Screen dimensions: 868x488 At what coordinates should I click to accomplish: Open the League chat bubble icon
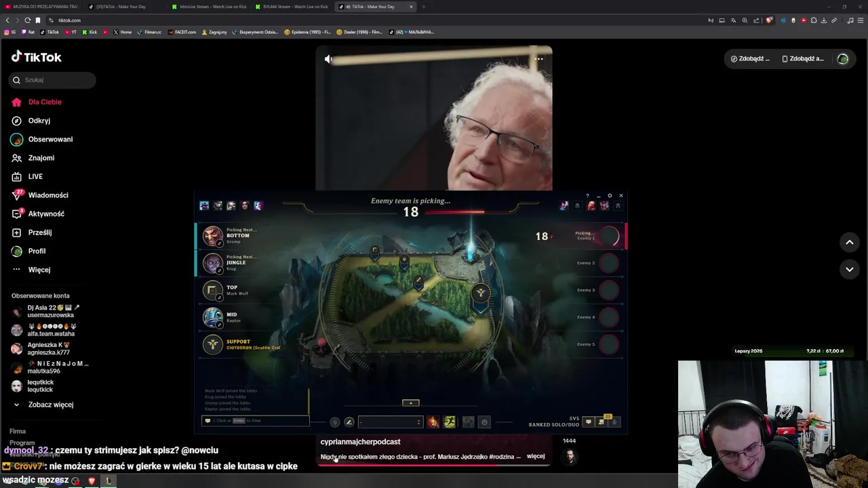point(588,422)
